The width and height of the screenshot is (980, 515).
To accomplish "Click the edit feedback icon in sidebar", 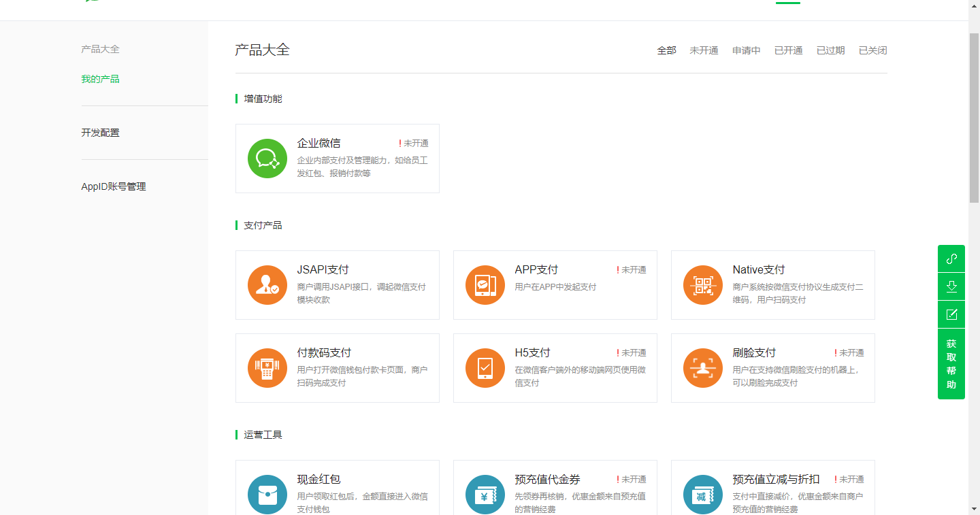I will pyautogui.click(x=951, y=314).
